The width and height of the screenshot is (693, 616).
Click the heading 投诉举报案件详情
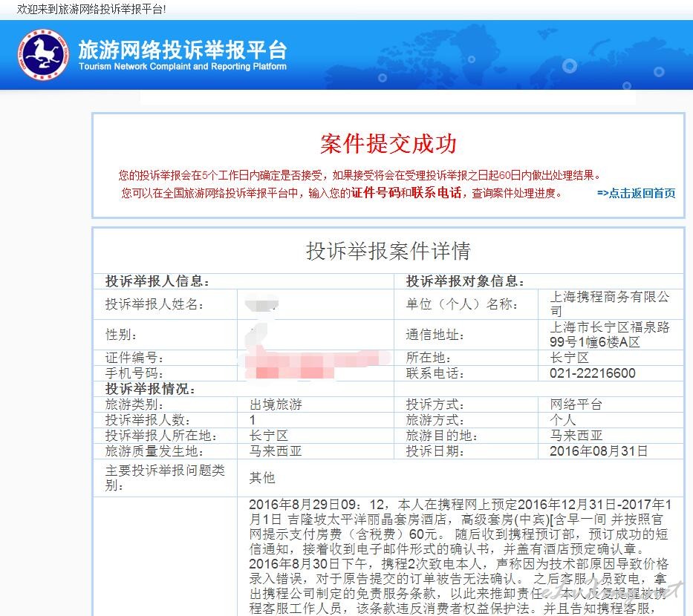[388, 251]
